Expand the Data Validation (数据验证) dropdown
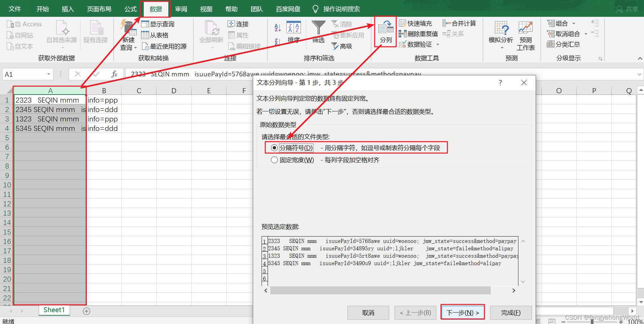Viewport: 644px width, 324px height. click(x=438, y=44)
